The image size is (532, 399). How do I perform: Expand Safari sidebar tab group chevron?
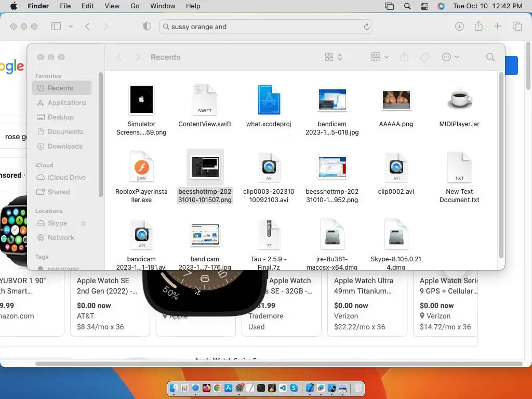click(71, 26)
